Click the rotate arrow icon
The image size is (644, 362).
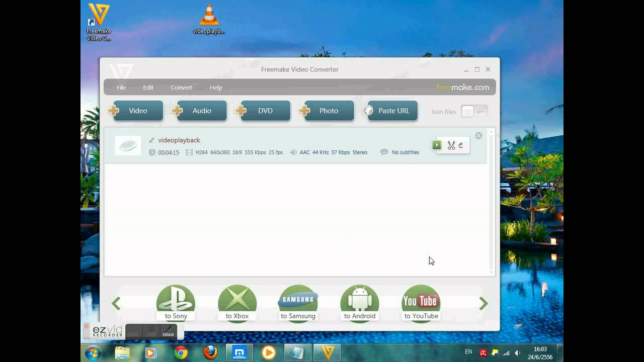pyautogui.click(x=461, y=145)
